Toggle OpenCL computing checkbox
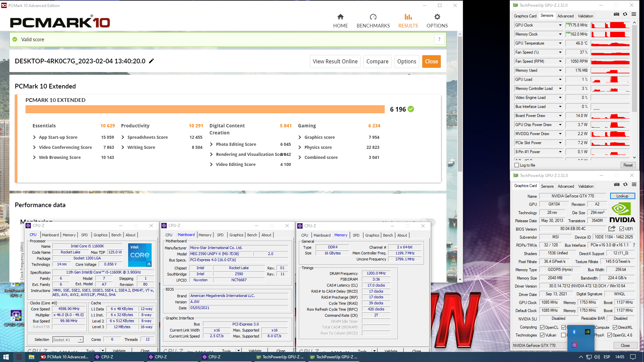The height and width of the screenshot is (362, 644). [x=542, y=327]
